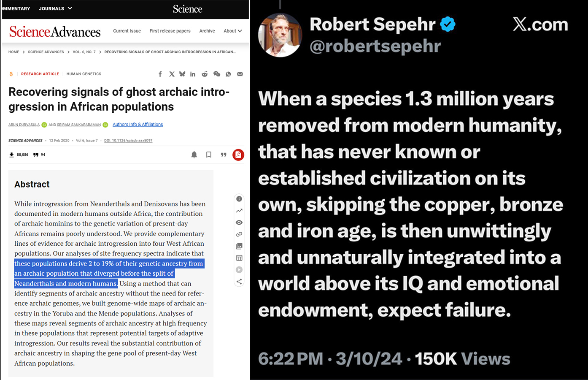Click the eye icon in side toolbar
588x380 pixels.
[x=239, y=223]
